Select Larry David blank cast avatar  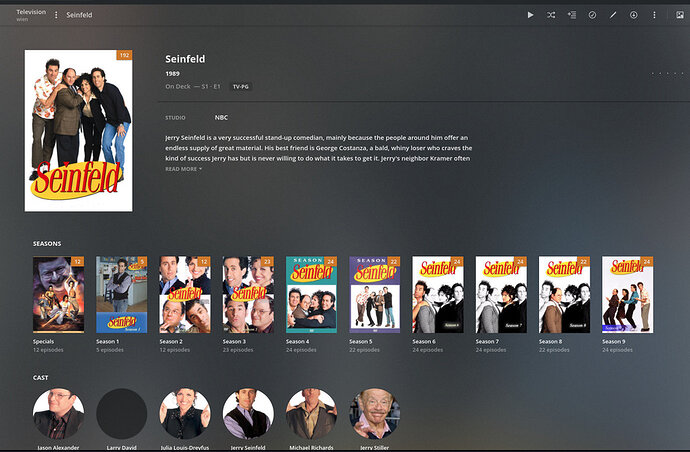point(121,414)
